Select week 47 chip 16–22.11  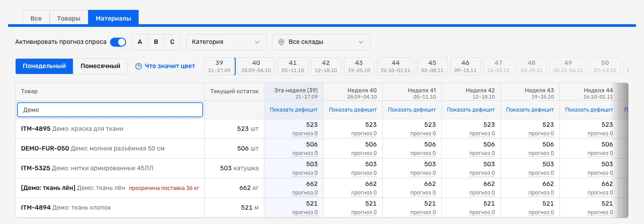(499, 66)
